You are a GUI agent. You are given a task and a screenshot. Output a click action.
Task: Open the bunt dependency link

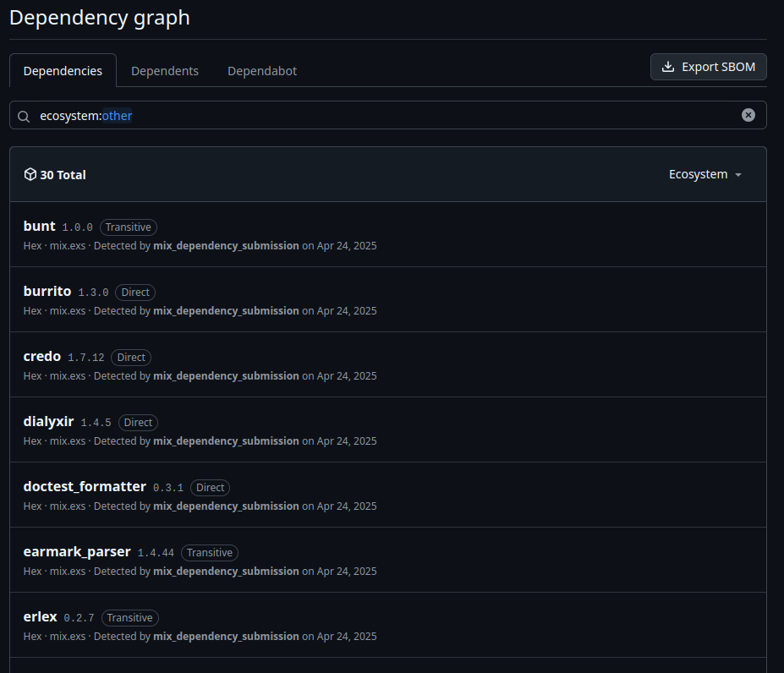click(40, 227)
